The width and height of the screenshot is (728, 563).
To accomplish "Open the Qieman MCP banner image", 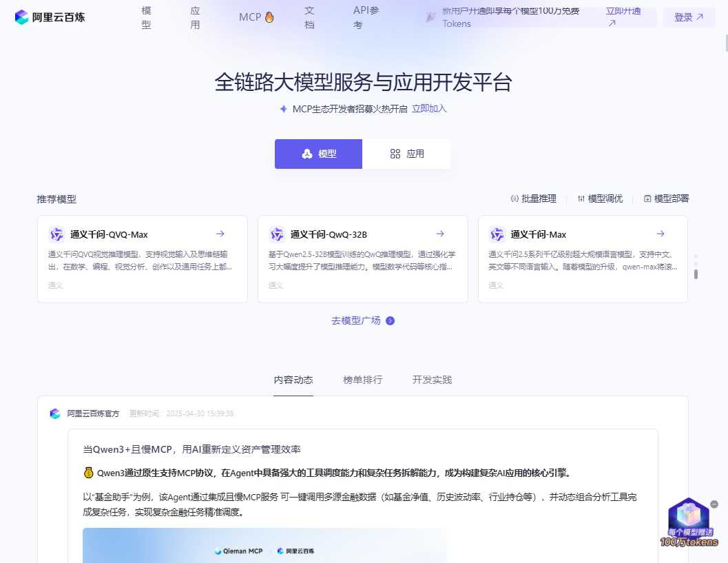I will pyautogui.click(x=264, y=545).
